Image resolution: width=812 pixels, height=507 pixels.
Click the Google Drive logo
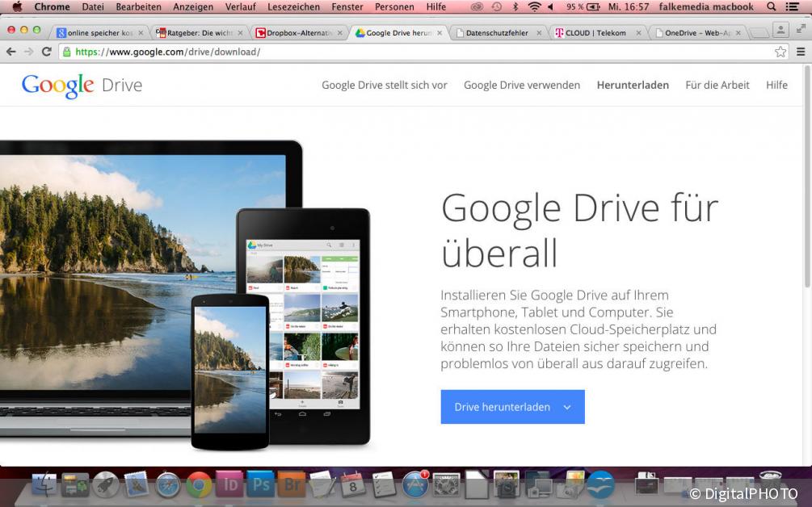pyautogui.click(x=82, y=86)
